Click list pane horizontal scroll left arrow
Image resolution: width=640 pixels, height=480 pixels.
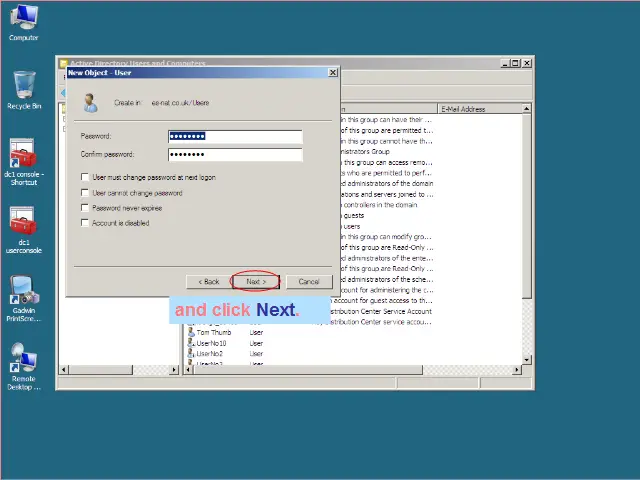pos(188,370)
